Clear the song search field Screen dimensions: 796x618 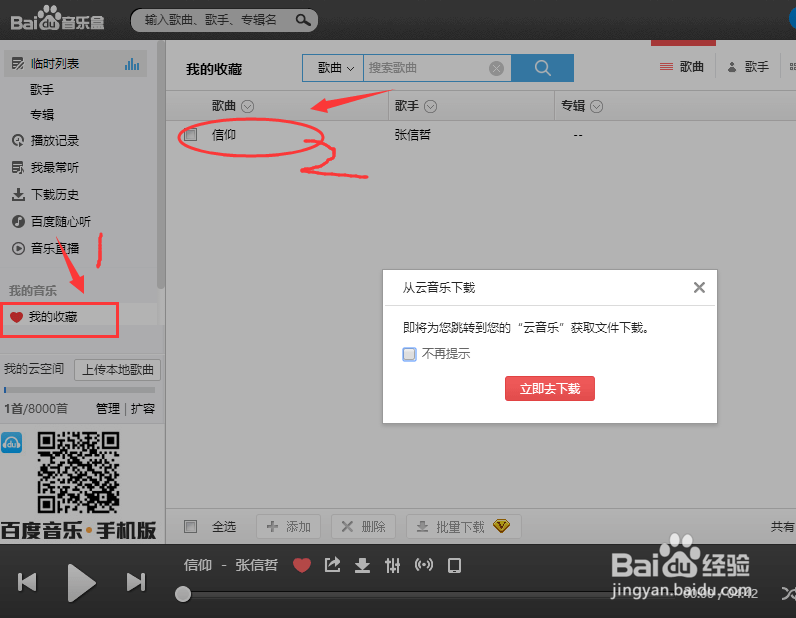pos(496,68)
